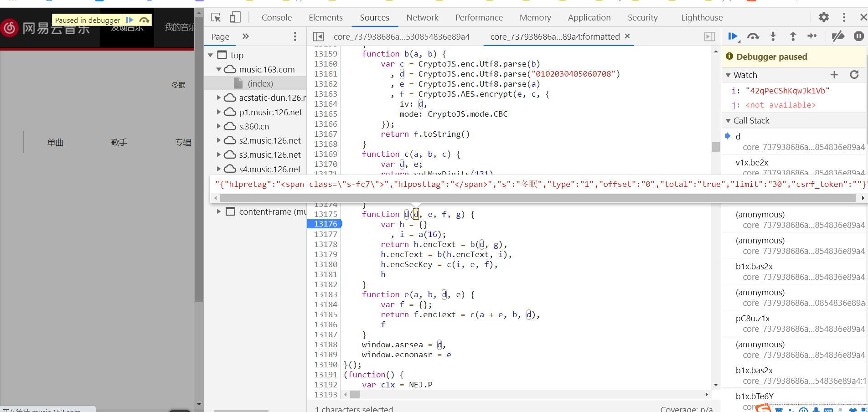Click the 专辑 search tab
Image resolution: width=868 pixels, height=412 pixels.
(183, 143)
